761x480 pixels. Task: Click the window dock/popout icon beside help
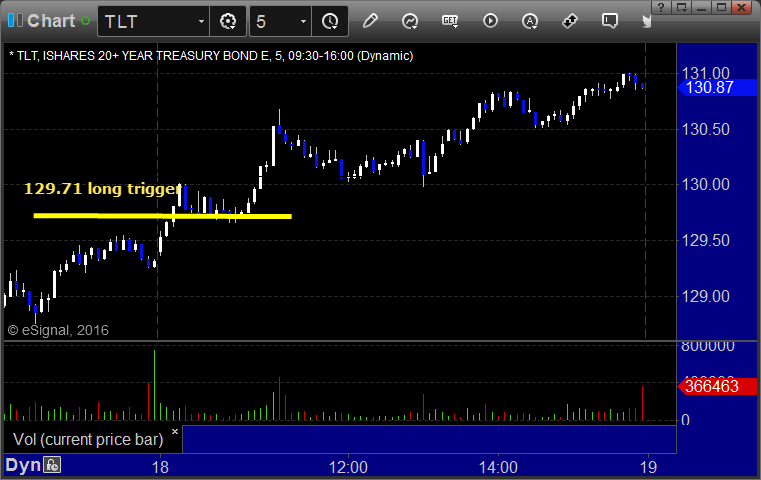(682, 7)
